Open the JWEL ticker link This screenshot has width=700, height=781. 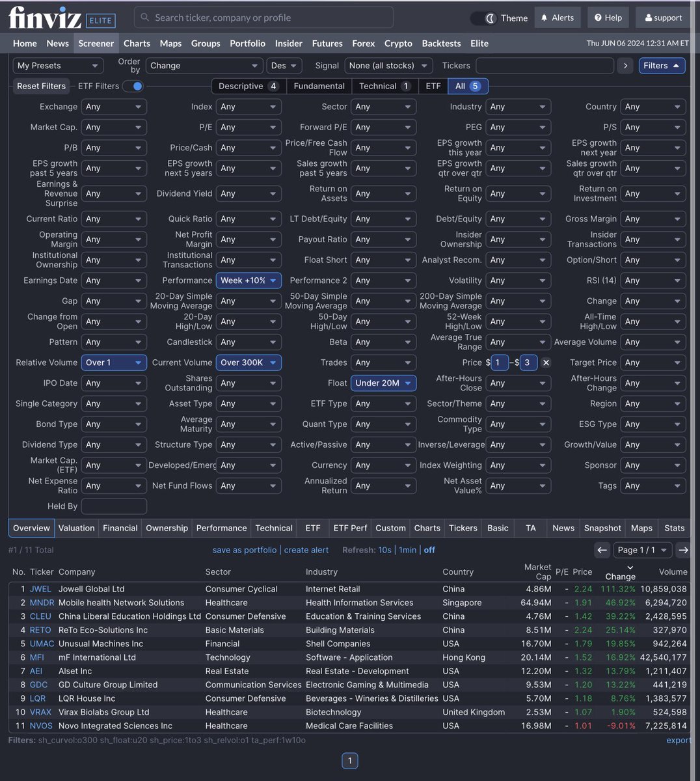point(40,589)
